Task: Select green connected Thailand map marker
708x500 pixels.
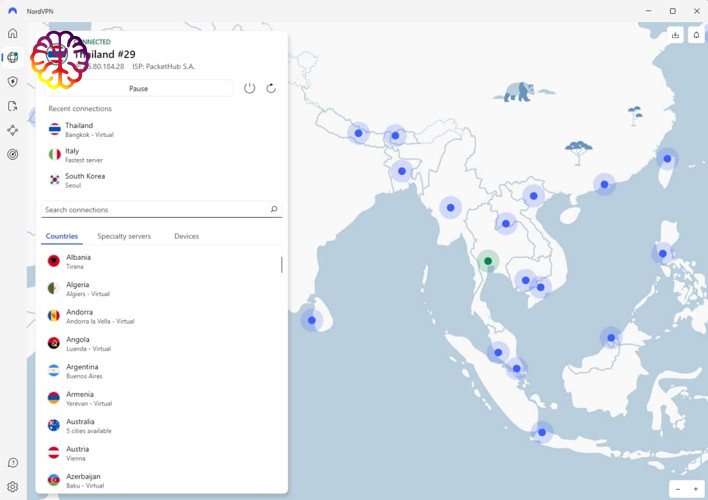Action: pyautogui.click(x=488, y=261)
